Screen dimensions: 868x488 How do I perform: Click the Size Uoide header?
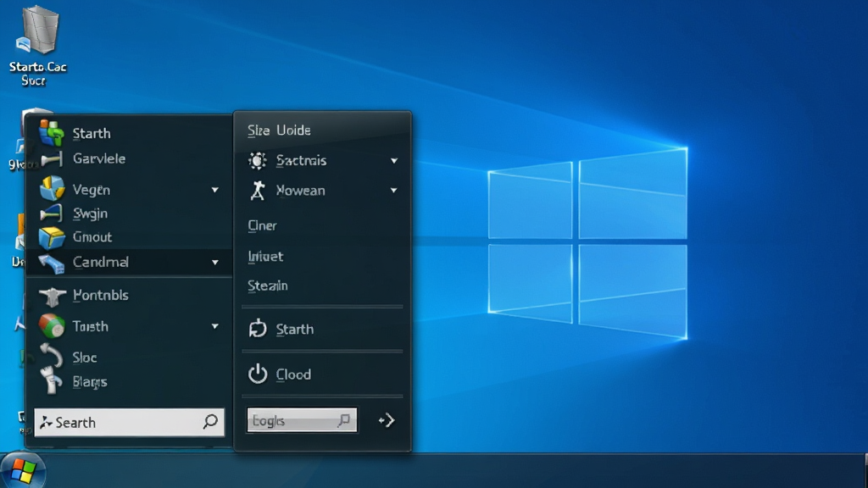click(279, 130)
